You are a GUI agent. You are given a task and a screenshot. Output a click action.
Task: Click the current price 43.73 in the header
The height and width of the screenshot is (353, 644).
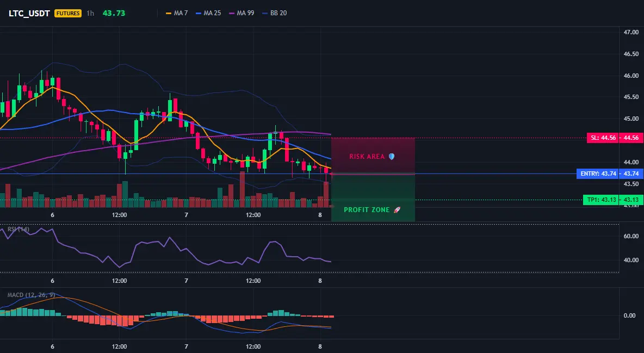114,13
